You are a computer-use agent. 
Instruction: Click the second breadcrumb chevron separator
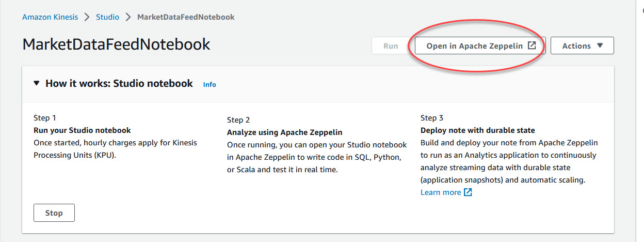click(128, 17)
